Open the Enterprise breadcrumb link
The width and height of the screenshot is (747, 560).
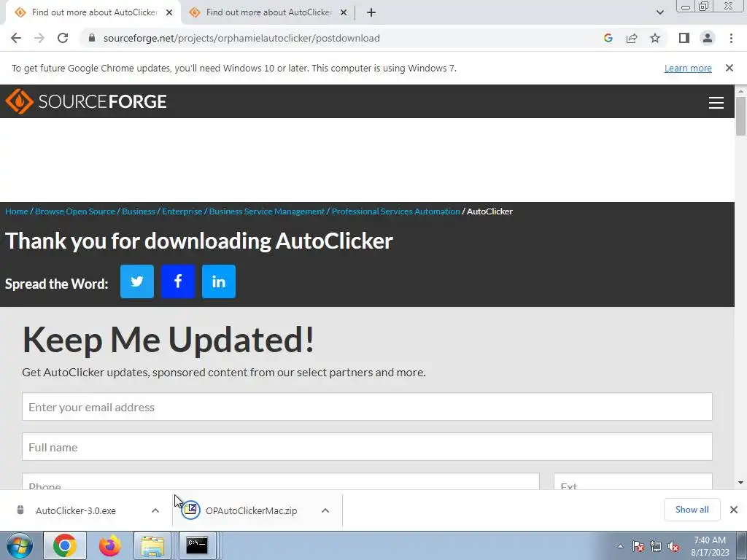pos(182,211)
